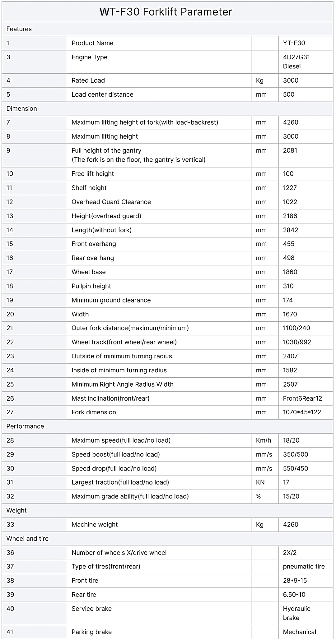
Task: Select the Features section header
Action: click(19, 29)
